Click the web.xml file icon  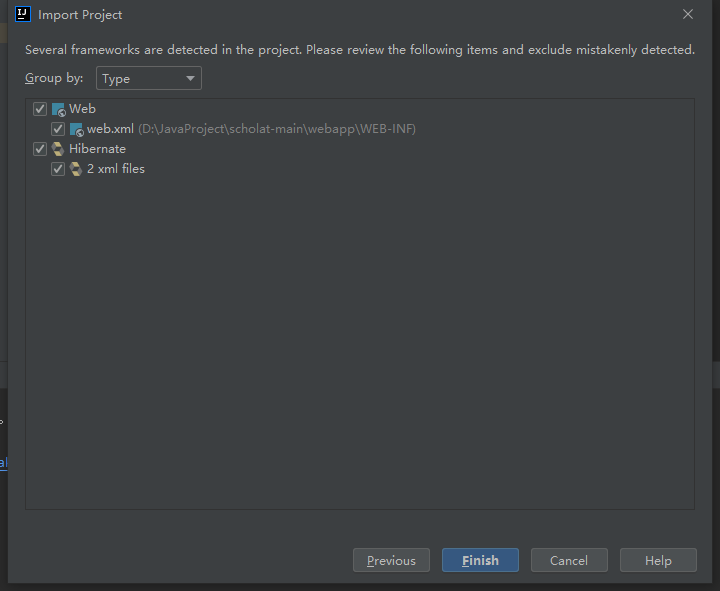click(77, 129)
